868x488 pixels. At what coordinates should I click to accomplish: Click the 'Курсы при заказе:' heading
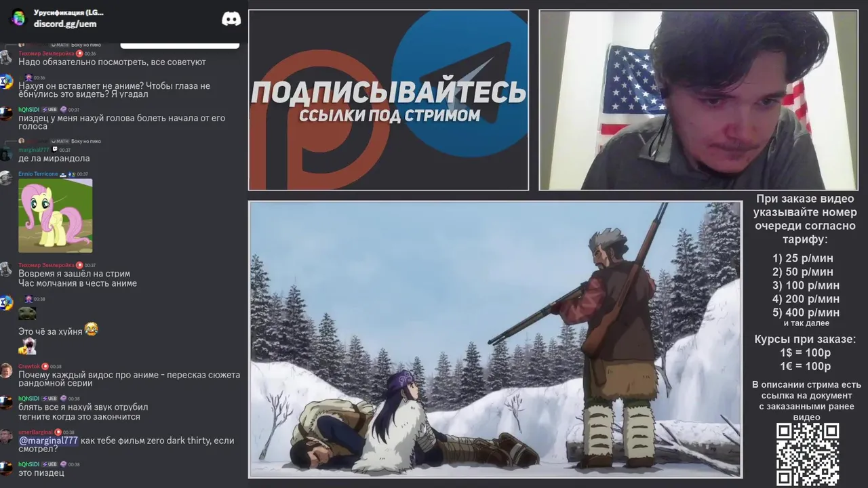pos(805,340)
